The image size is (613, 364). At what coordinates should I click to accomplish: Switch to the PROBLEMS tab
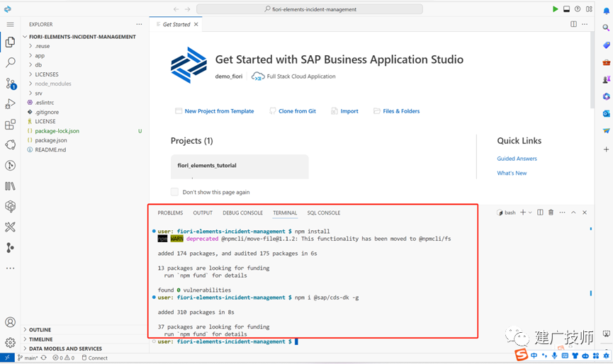(170, 213)
